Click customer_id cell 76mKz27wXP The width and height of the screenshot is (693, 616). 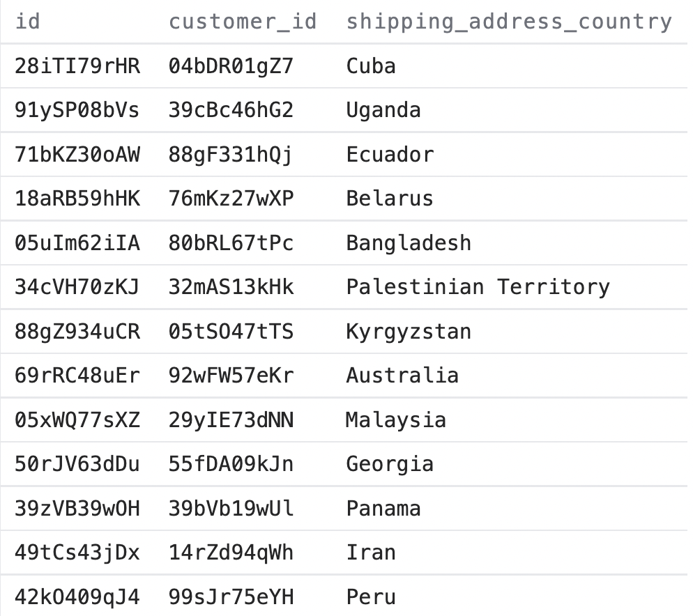pyautogui.click(x=231, y=199)
